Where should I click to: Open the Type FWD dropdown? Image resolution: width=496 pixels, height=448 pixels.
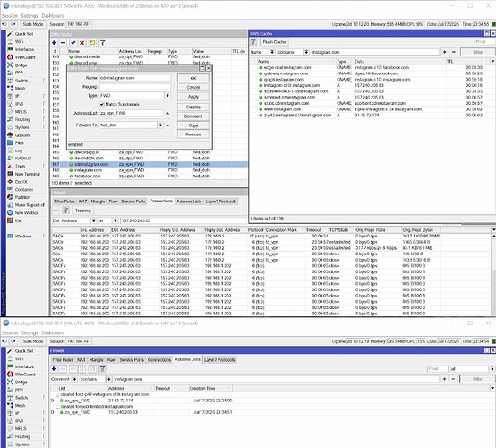[x=167, y=95]
